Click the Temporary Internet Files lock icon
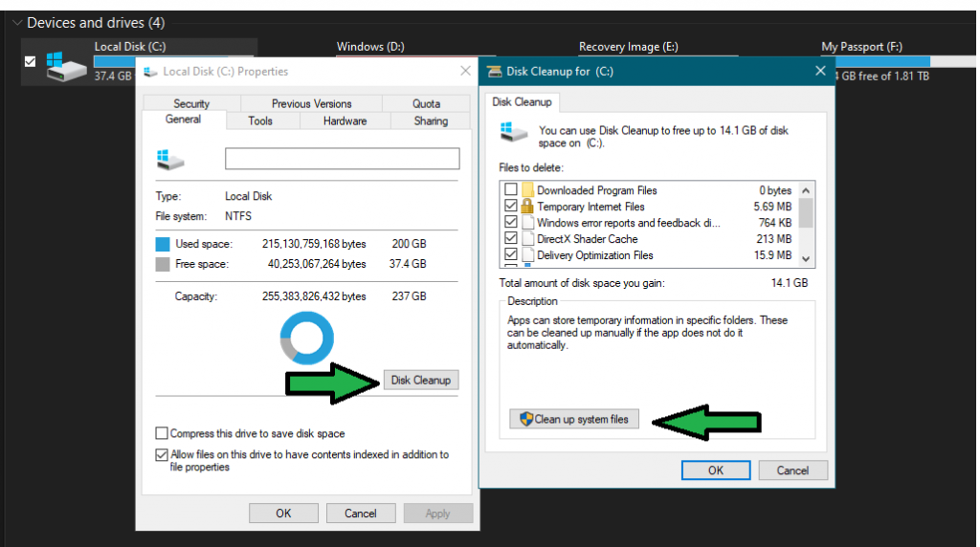The image size is (980, 547). [527, 206]
